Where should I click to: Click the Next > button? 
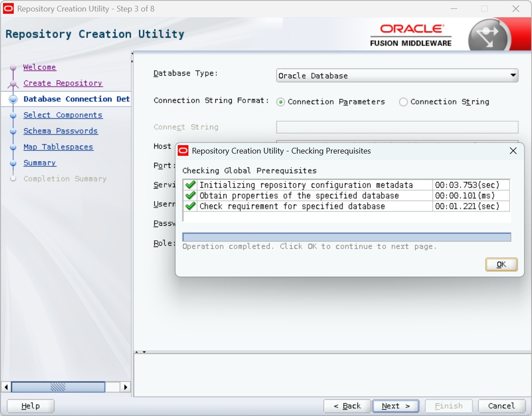pyautogui.click(x=396, y=406)
